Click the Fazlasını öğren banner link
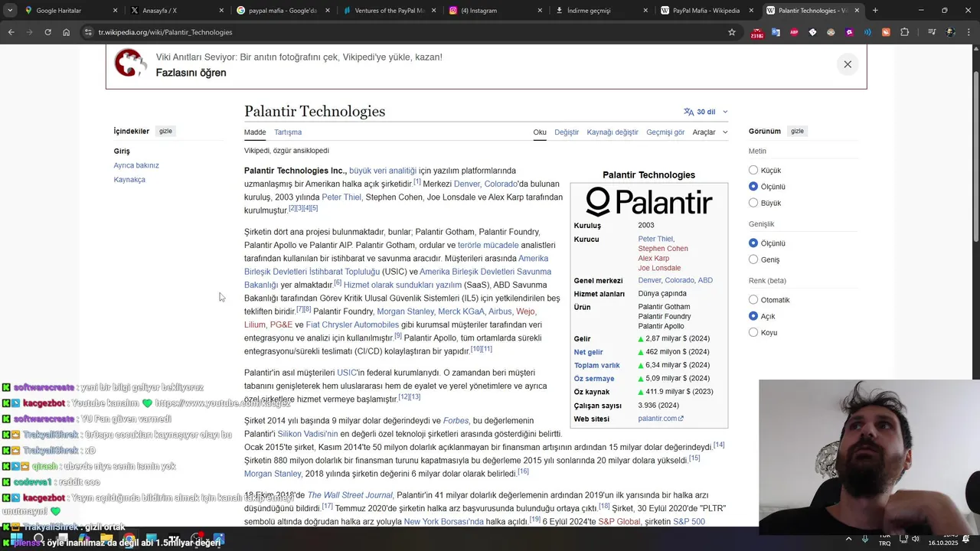The image size is (980, 551). (191, 73)
